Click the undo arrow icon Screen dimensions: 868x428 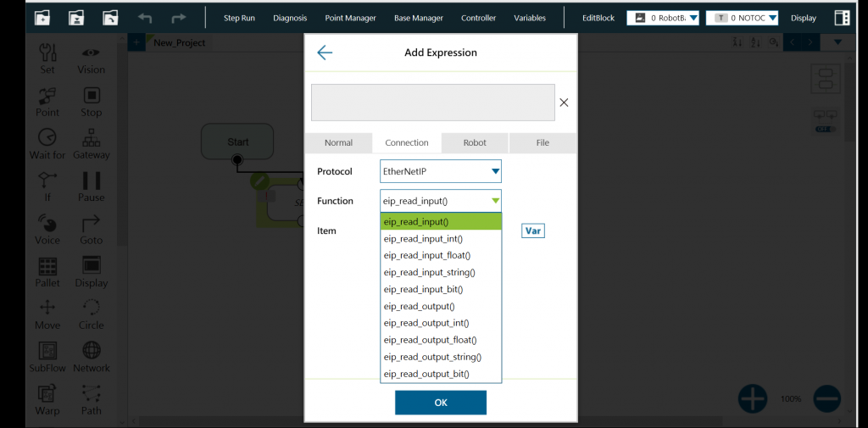click(144, 19)
